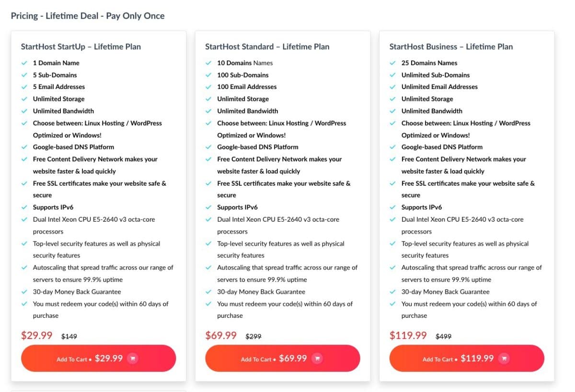The width and height of the screenshot is (575, 392).
Task: Click checkmark beside 25 Domains Names
Action: [x=393, y=63]
